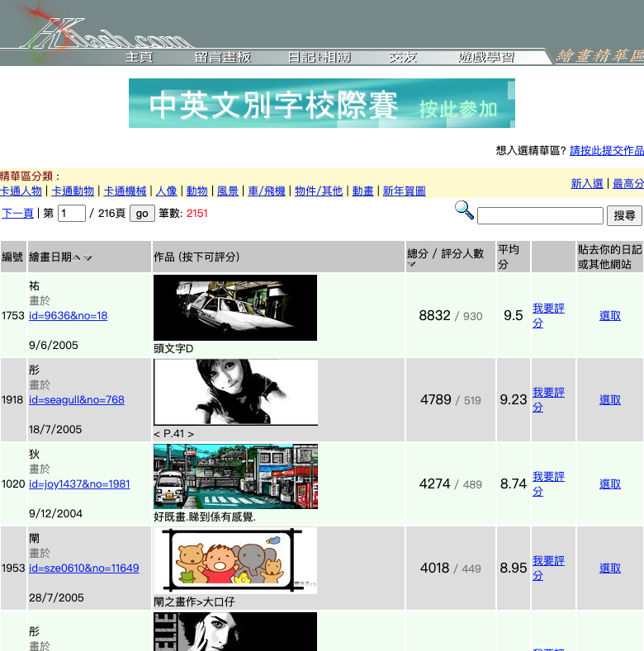Click 選取 for entry 1020
Viewport: 644px width, 651px height.
click(610, 484)
